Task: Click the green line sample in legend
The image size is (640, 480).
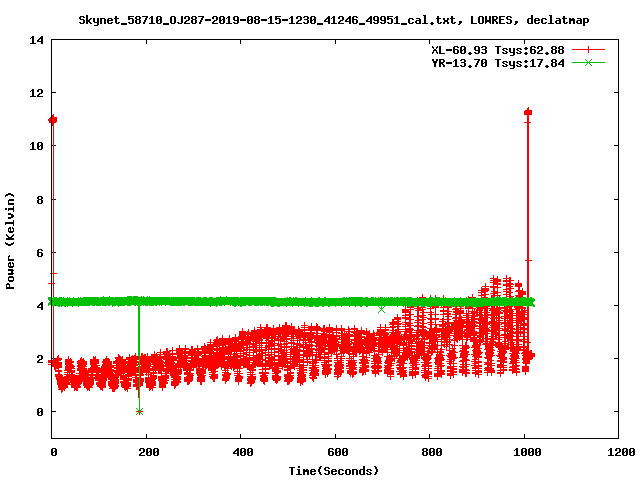Action: (x=588, y=62)
